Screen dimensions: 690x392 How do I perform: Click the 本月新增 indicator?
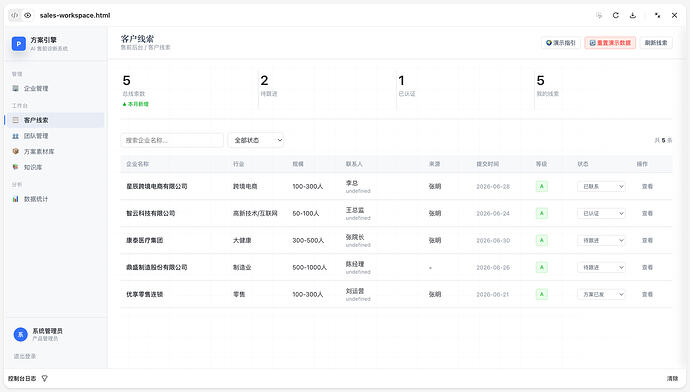pos(136,104)
